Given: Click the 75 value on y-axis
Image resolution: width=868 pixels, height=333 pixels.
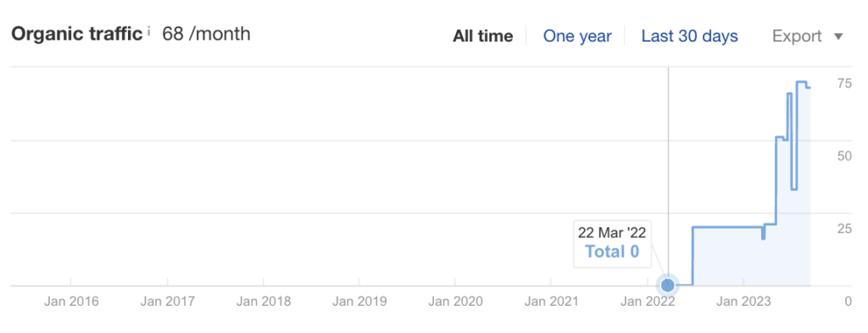Looking at the screenshot, I should click(844, 84).
